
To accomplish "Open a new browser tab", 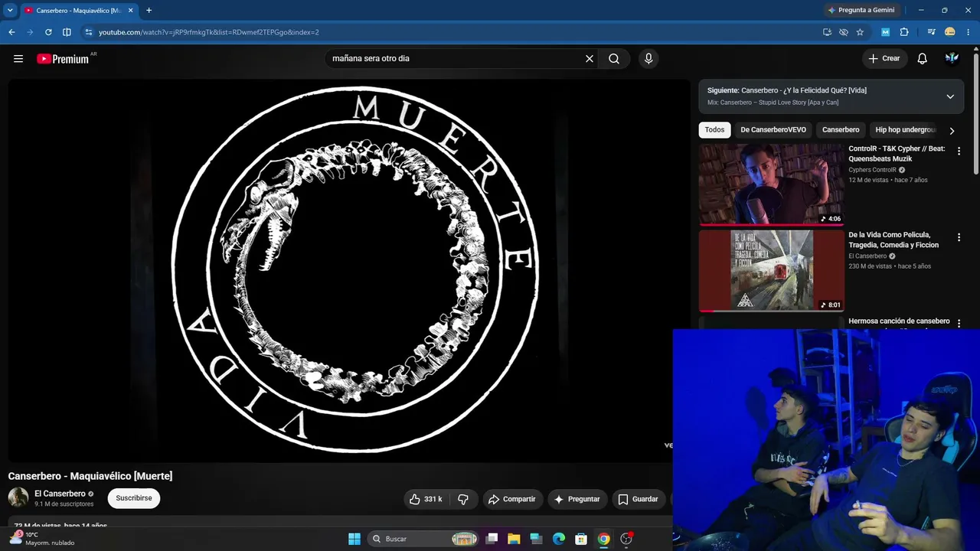I will click(x=149, y=11).
